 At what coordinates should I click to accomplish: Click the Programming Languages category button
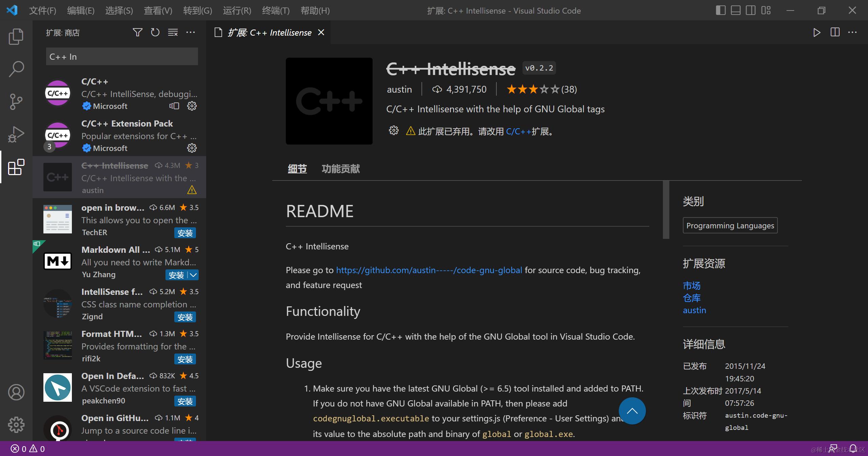click(730, 225)
